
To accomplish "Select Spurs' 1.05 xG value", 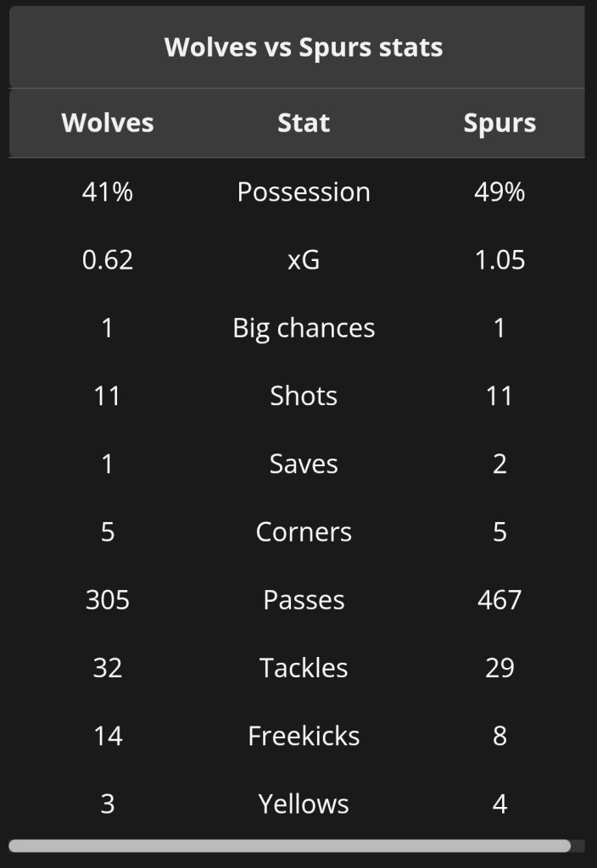I will pyautogui.click(x=499, y=260).
